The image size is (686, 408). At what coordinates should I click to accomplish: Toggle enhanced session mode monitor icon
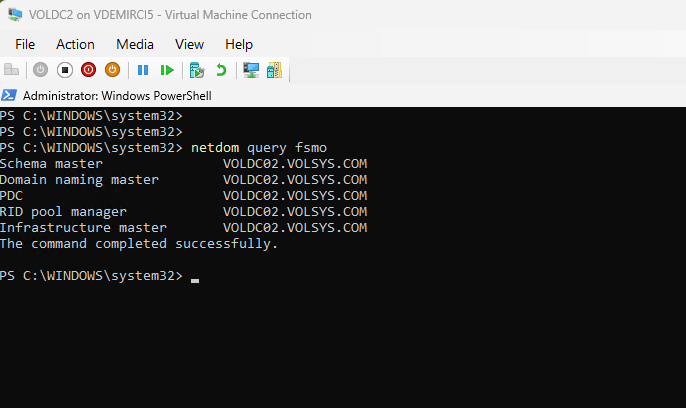[x=251, y=70]
